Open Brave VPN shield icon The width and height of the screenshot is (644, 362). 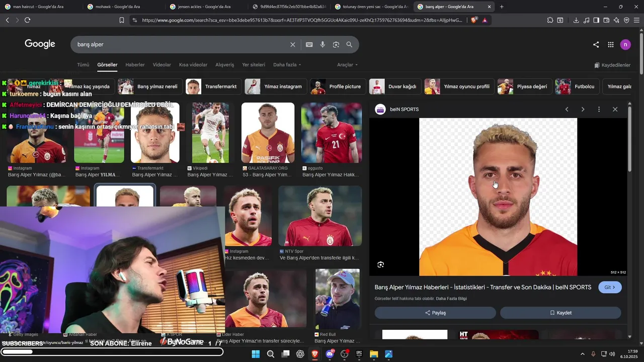click(x=626, y=20)
